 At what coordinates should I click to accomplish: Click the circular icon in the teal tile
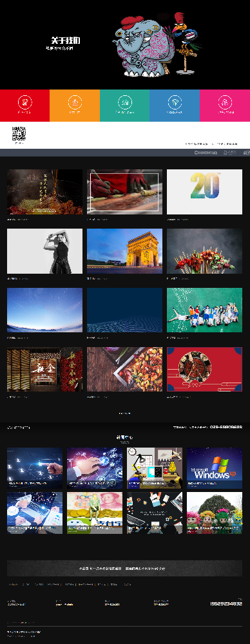(124, 102)
